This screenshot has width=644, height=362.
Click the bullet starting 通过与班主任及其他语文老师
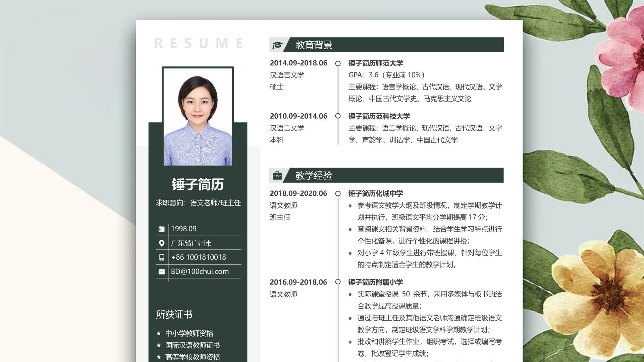coord(425,324)
